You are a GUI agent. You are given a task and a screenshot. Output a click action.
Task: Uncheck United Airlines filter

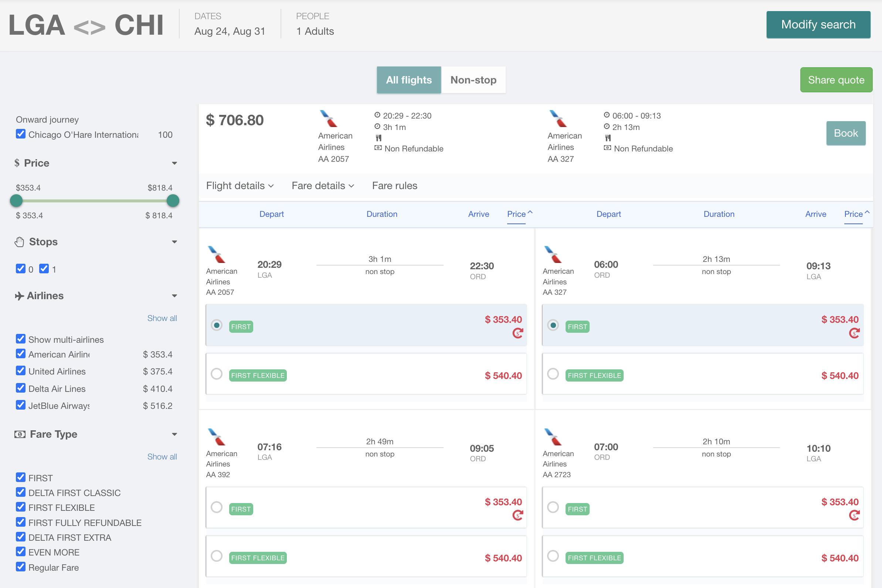tap(21, 370)
